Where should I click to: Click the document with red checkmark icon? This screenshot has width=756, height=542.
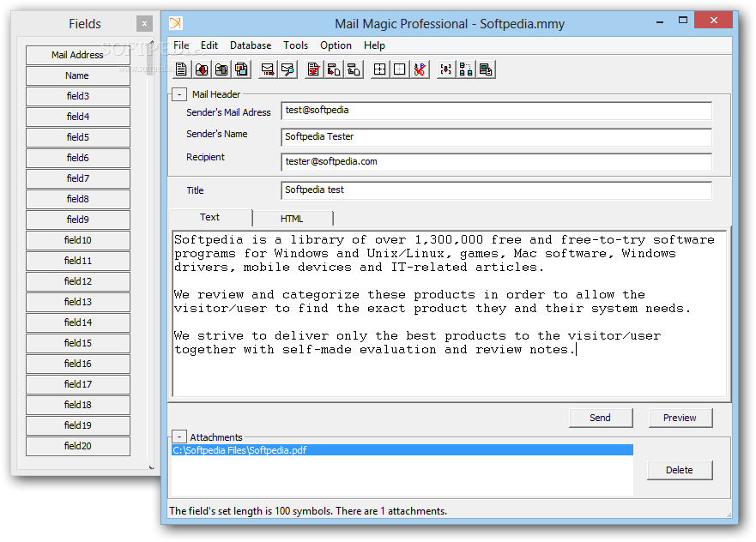(314, 69)
